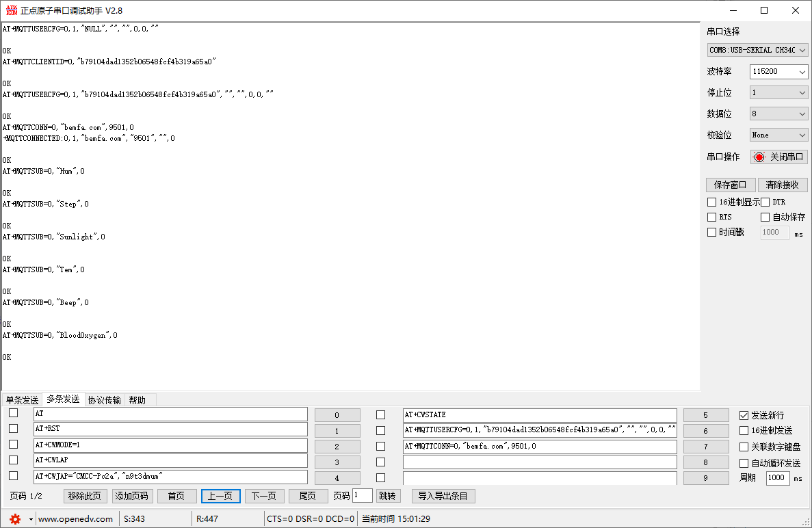Viewport: 812px width, 528px height.
Task: Open the data bits dropdown
Action: [779, 114]
